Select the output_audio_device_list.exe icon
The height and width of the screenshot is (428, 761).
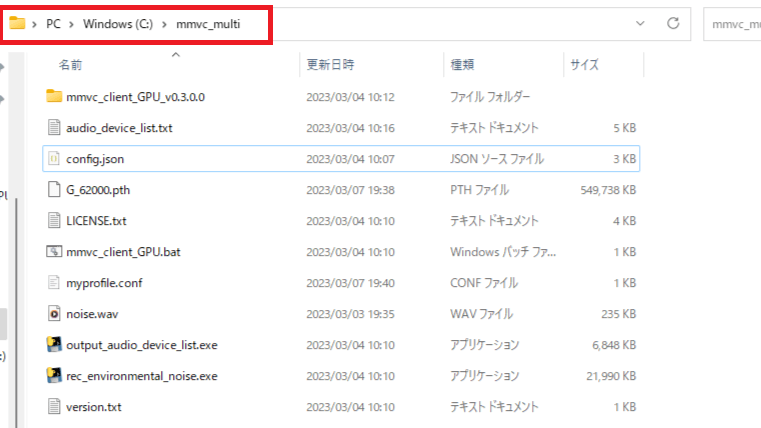(x=54, y=345)
